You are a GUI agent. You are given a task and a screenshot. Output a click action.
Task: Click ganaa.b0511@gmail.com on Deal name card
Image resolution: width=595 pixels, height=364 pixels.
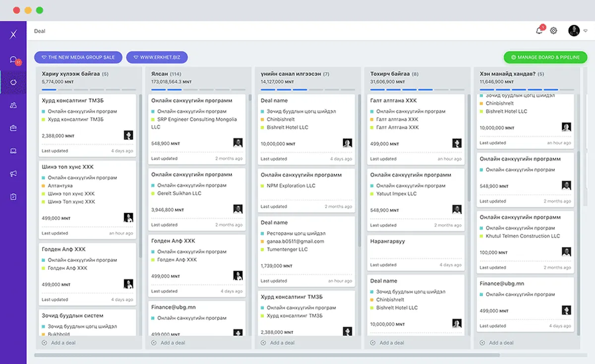click(295, 241)
